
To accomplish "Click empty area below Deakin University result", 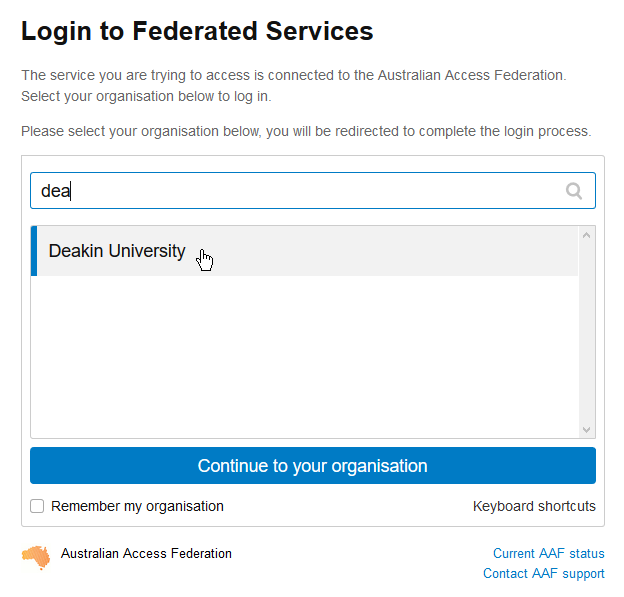I will click(304, 357).
